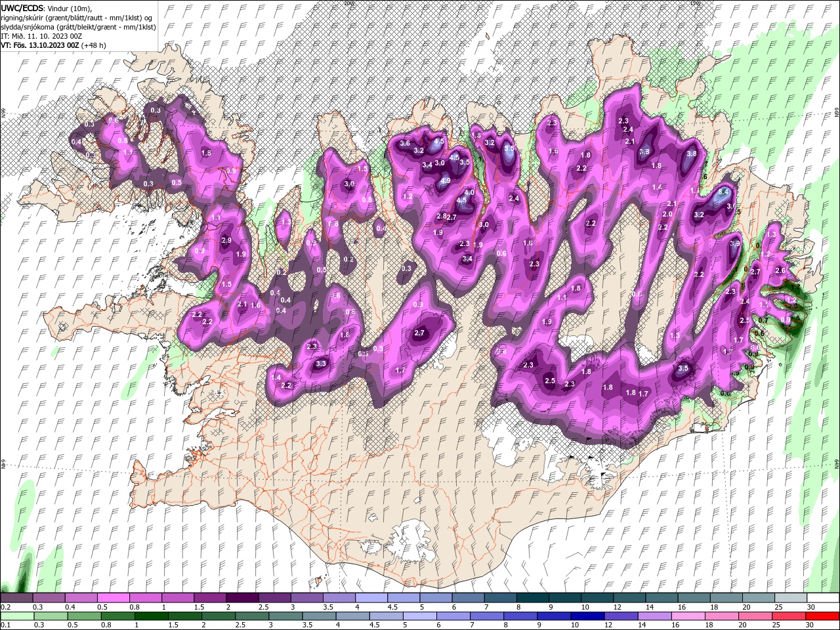This screenshot has width=840, height=630.
Task: Pick steel blue 6 swatch in the snow legend
Action: (x=467, y=598)
